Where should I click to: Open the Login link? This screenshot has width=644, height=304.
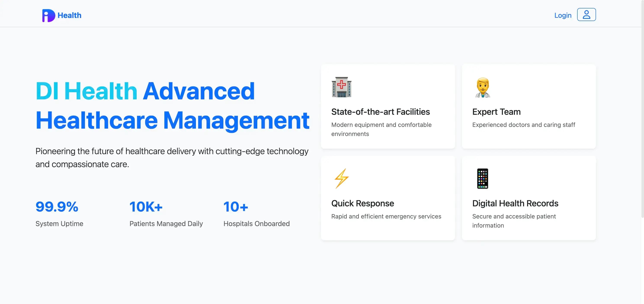click(x=563, y=15)
